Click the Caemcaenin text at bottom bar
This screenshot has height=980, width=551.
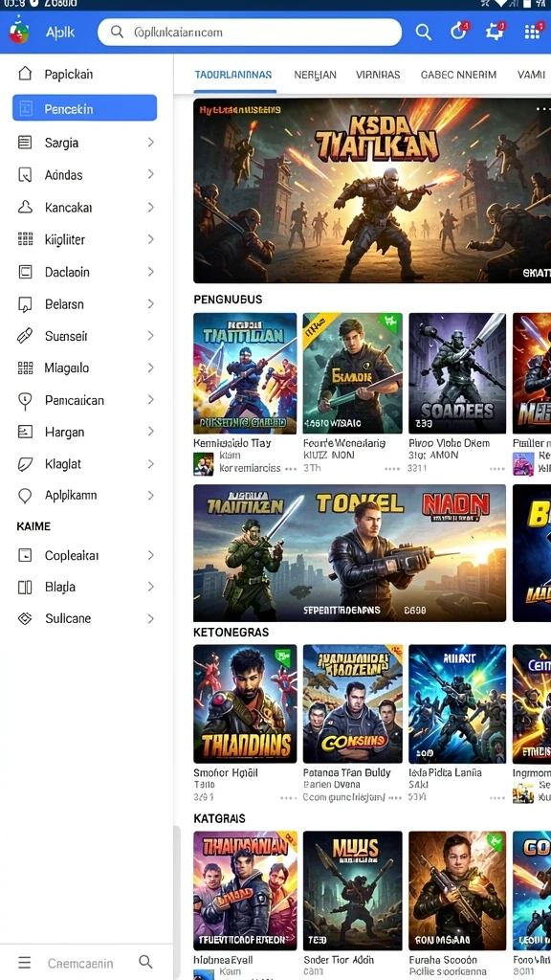pos(80,963)
